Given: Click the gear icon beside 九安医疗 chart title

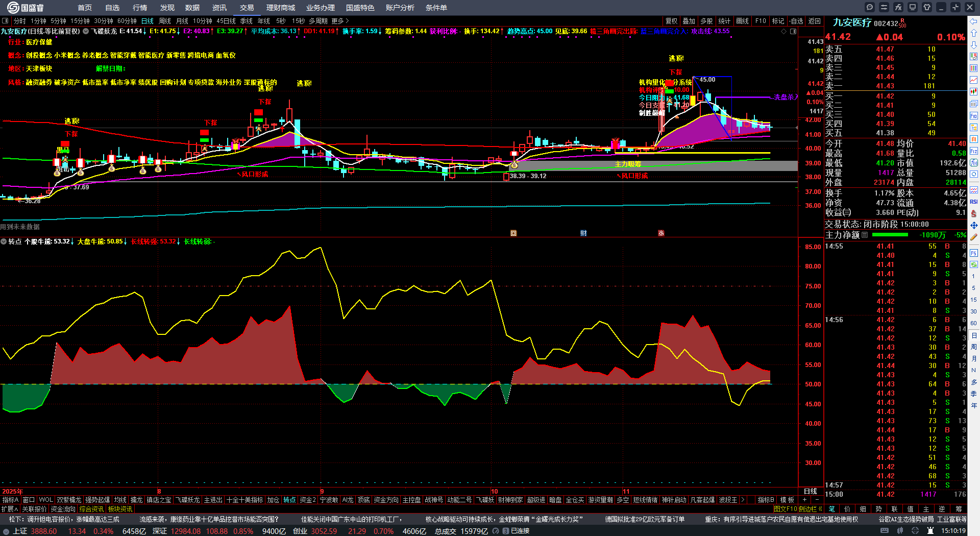Looking at the screenshot, I should pos(86,31).
